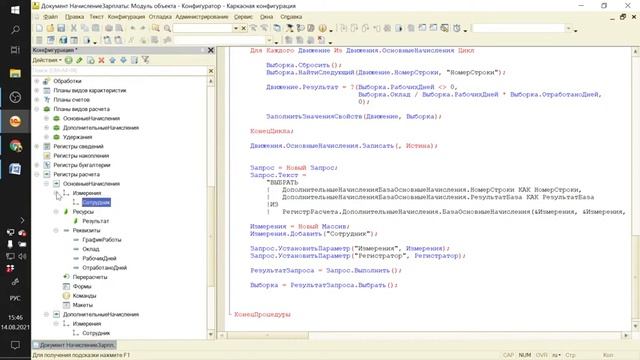The image size is (640, 360).
Task: Select the Макеты tree item
Action: [x=82, y=305]
